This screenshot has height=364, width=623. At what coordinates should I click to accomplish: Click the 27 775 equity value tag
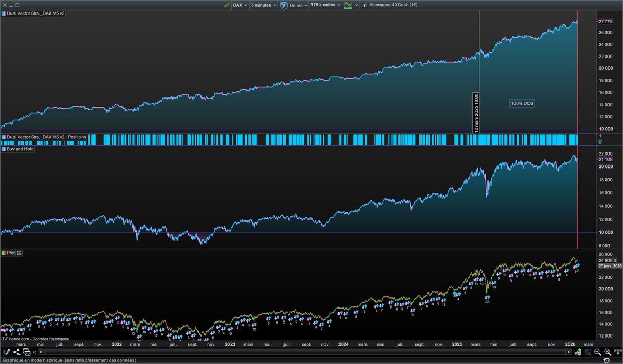click(605, 21)
